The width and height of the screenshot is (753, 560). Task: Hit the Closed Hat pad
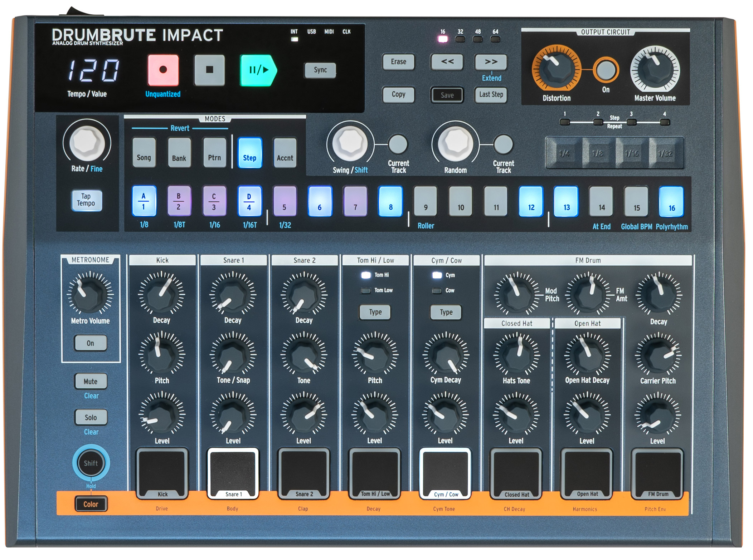tap(516, 473)
